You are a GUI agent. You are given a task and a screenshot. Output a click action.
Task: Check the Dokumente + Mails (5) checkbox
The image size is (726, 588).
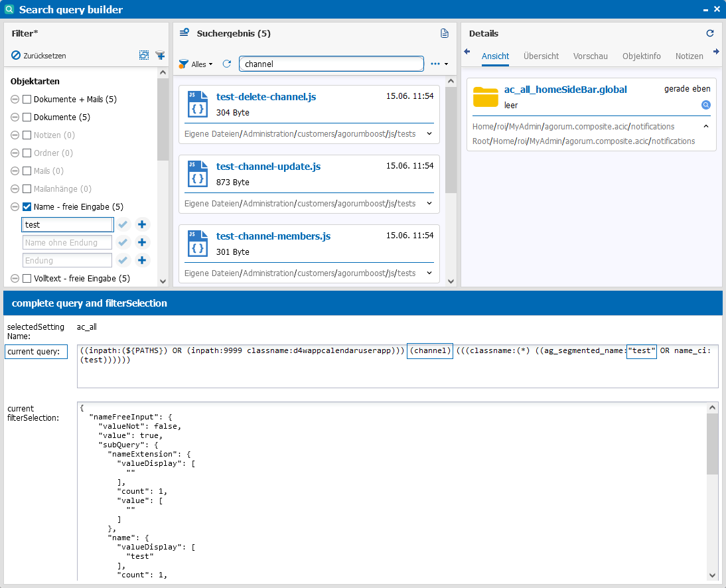tap(27, 99)
